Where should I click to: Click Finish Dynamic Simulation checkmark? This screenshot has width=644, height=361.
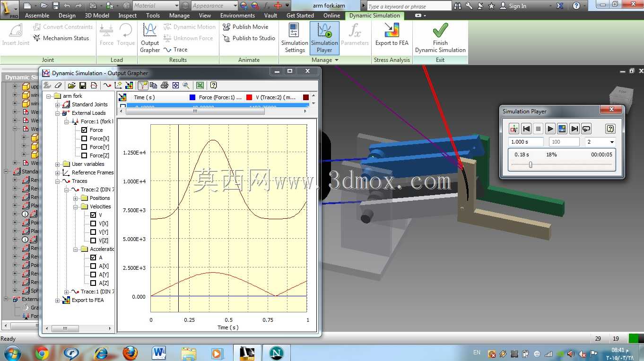tap(440, 38)
